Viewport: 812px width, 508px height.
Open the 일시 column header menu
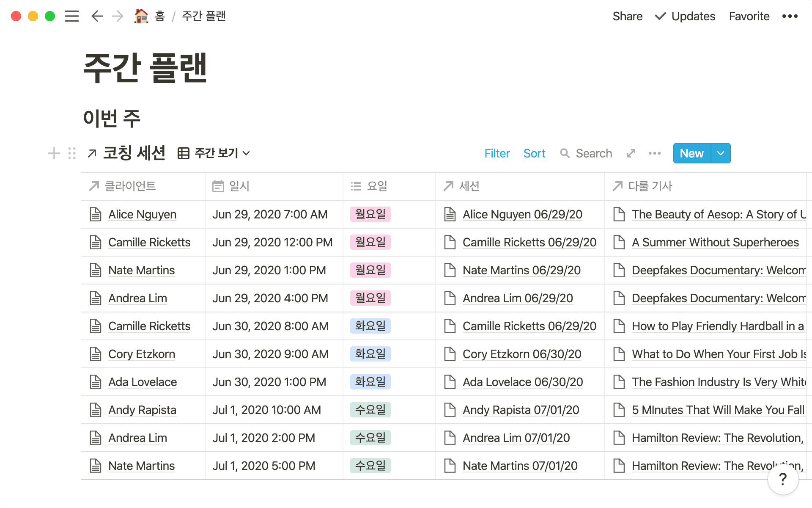coord(239,186)
